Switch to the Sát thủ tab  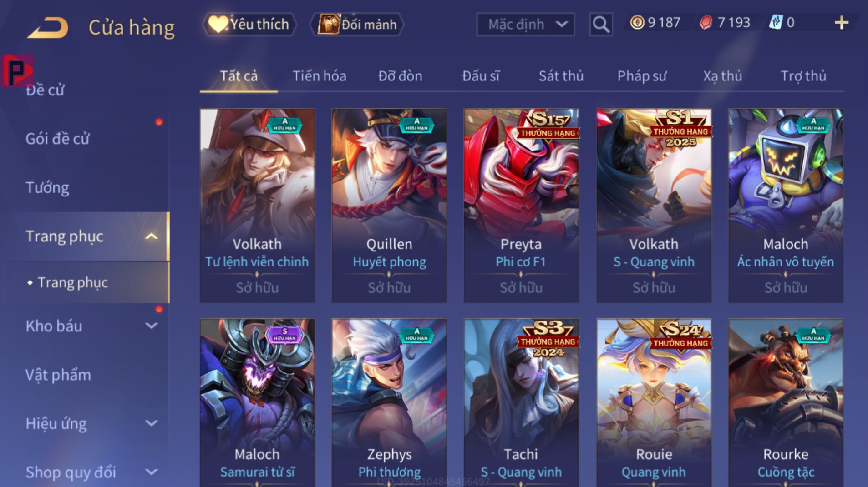coord(561,76)
